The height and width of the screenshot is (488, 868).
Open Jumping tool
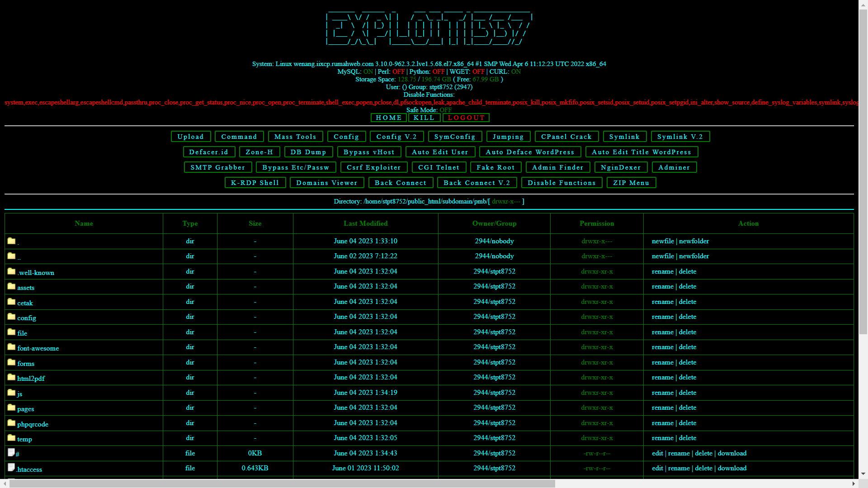pyautogui.click(x=508, y=137)
